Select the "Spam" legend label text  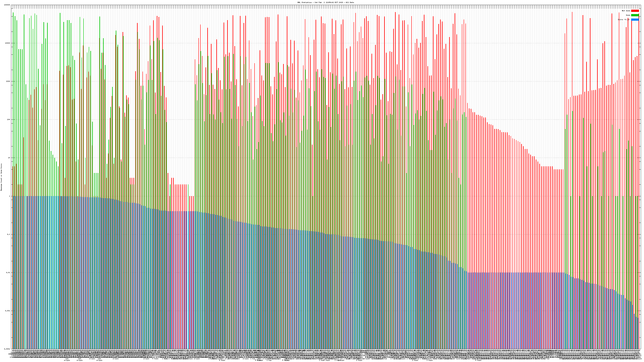click(x=628, y=15)
